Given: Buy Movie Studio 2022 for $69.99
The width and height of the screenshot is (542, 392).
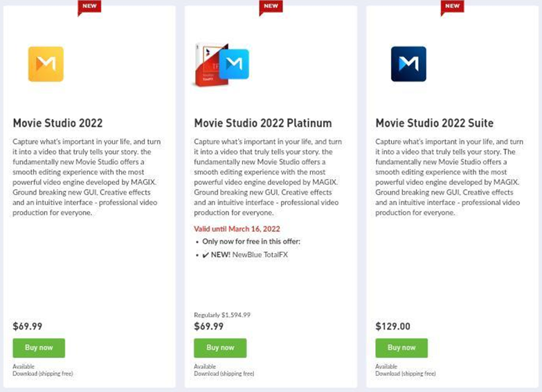Looking at the screenshot, I should (39, 348).
